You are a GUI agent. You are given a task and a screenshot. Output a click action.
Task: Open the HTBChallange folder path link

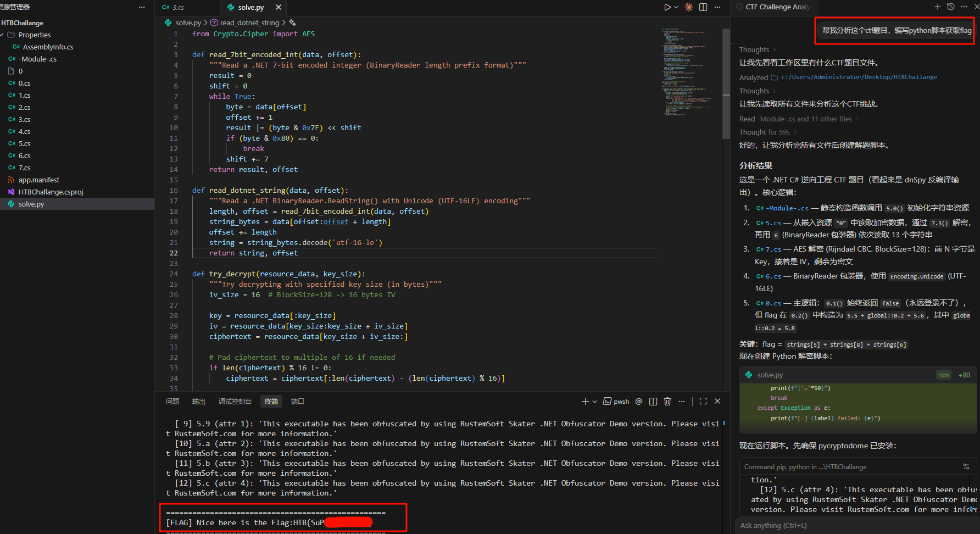859,77
